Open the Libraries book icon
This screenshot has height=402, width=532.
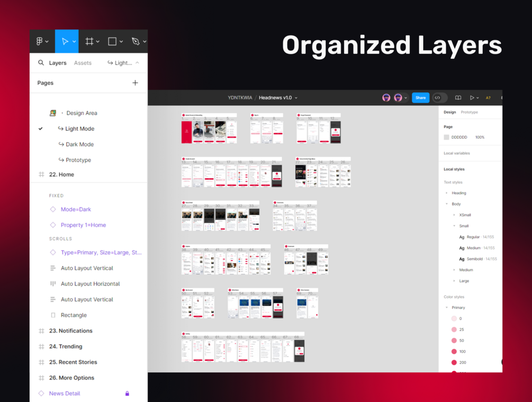click(458, 98)
